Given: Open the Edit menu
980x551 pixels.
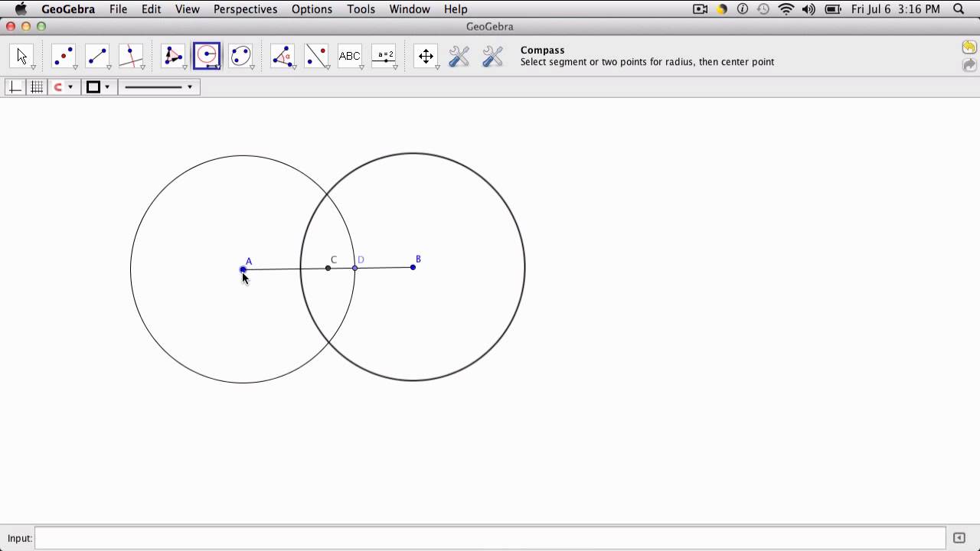Looking at the screenshot, I should point(151,9).
